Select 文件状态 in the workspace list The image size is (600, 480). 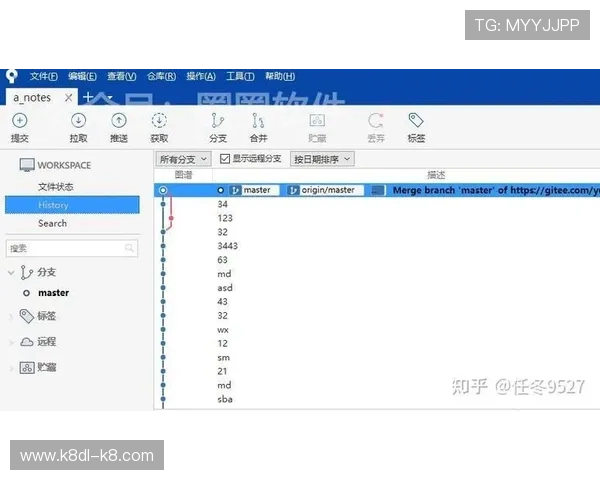[55, 187]
